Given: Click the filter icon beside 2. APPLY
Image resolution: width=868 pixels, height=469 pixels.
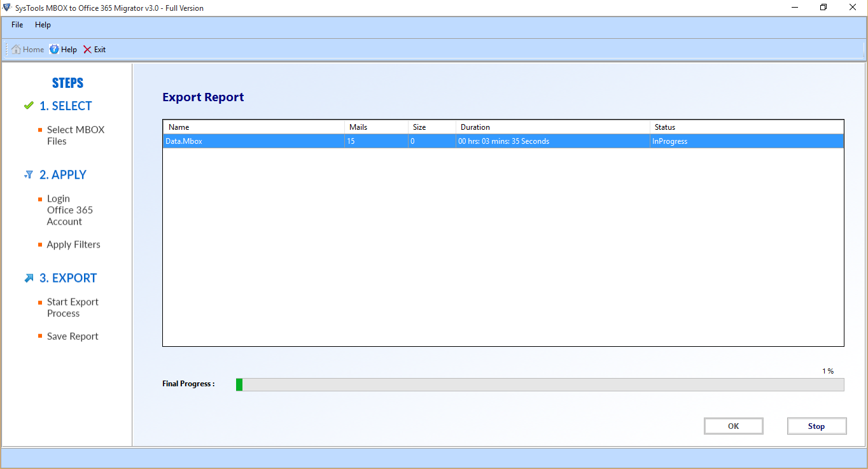Looking at the screenshot, I should coord(28,174).
